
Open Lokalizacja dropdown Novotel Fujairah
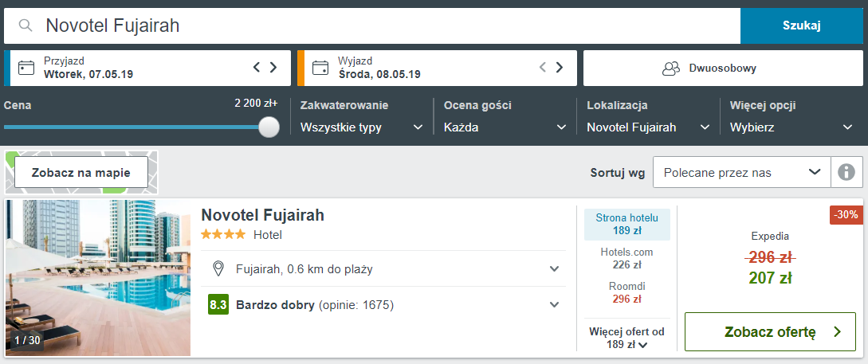(x=648, y=127)
